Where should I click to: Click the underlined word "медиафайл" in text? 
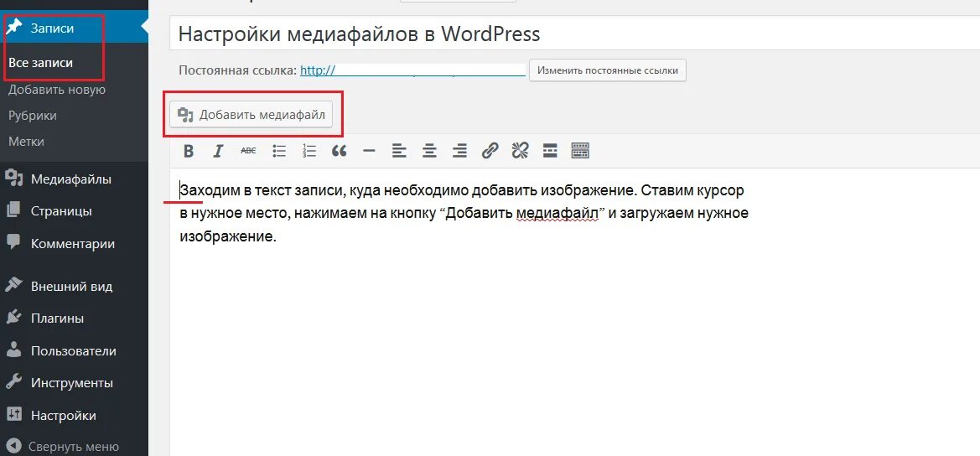[x=557, y=214]
